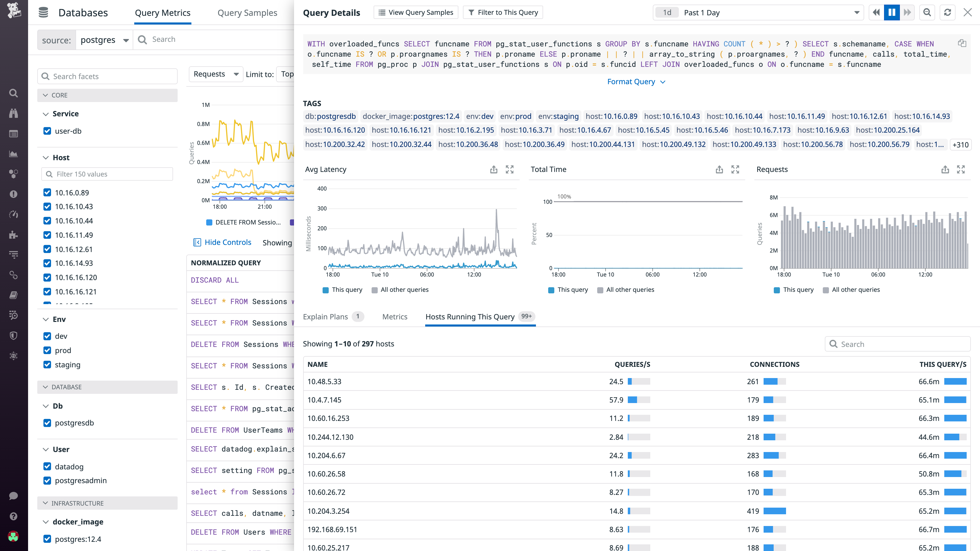Pause live data with the pause control
The height and width of the screenshot is (551, 980).
pyautogui.click(x=892, y=12)
